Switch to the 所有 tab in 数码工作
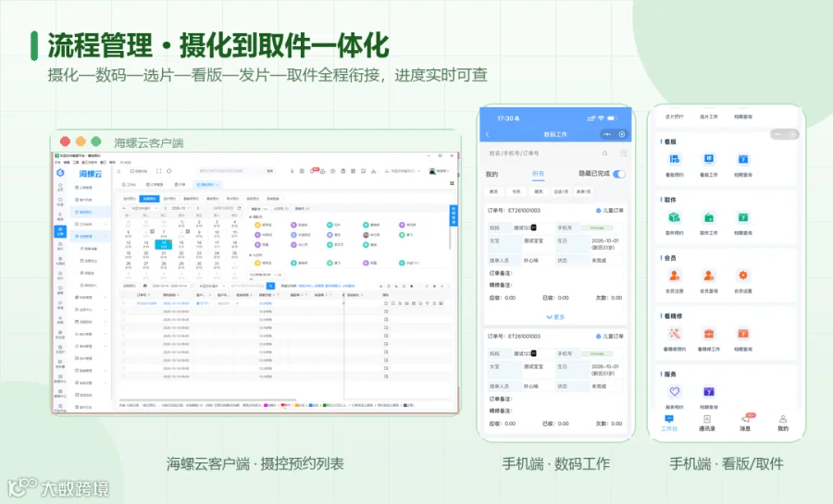Screen dimensions: 833x504 (538, 174)
